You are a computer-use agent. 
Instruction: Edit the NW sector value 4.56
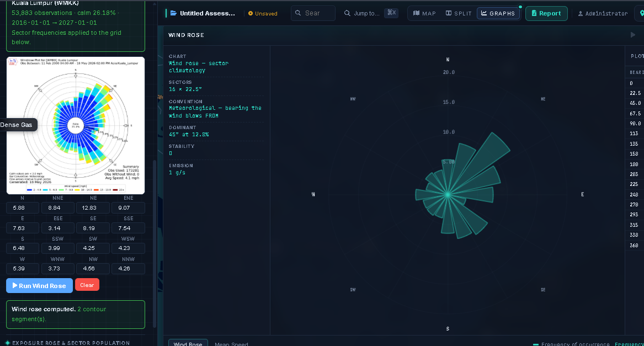(93, 268)
